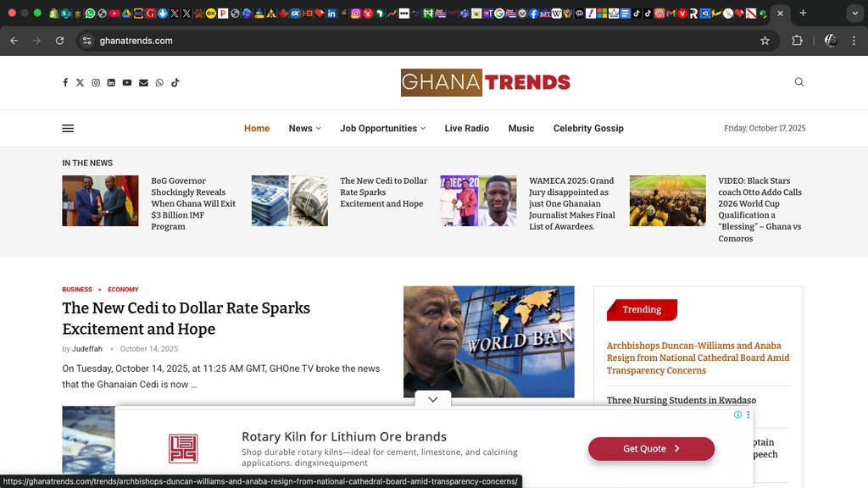Open the Chrome profile avatar

[831, 41]
